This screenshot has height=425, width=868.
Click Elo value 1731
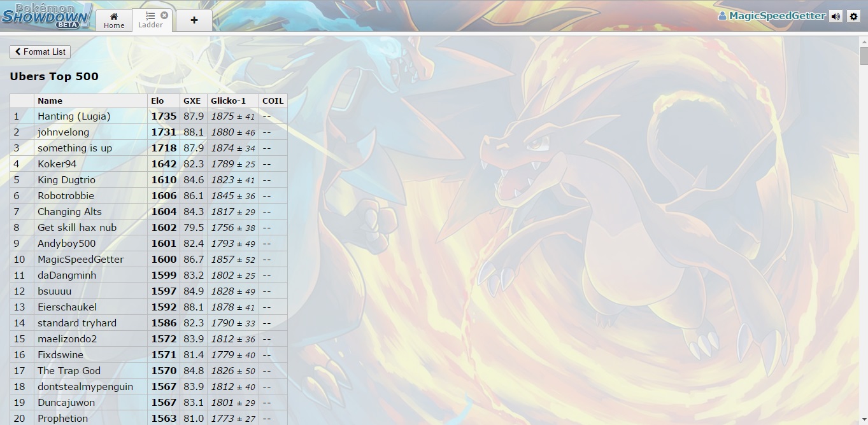(164, 132)
